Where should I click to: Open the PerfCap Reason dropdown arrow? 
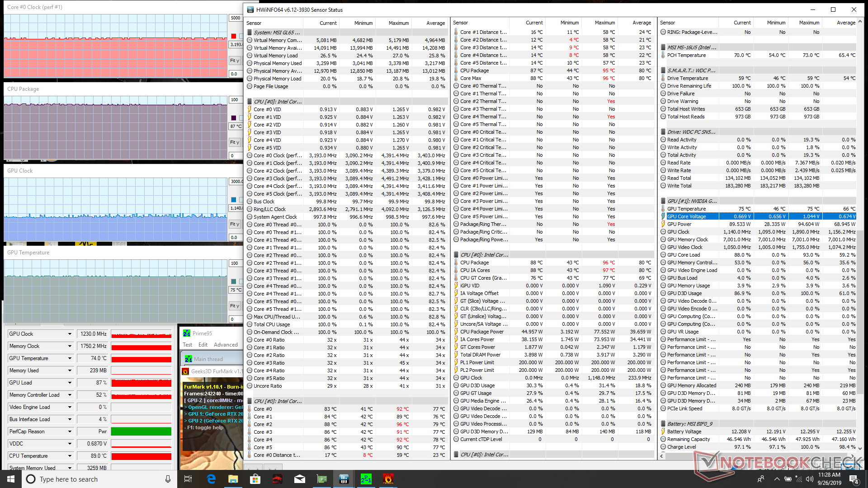point(70,432)
